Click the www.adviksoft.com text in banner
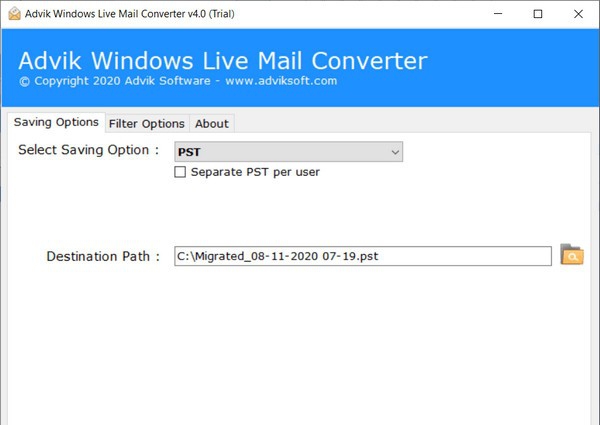This screenshot has width=600, height=425. [x=281, y=81]
